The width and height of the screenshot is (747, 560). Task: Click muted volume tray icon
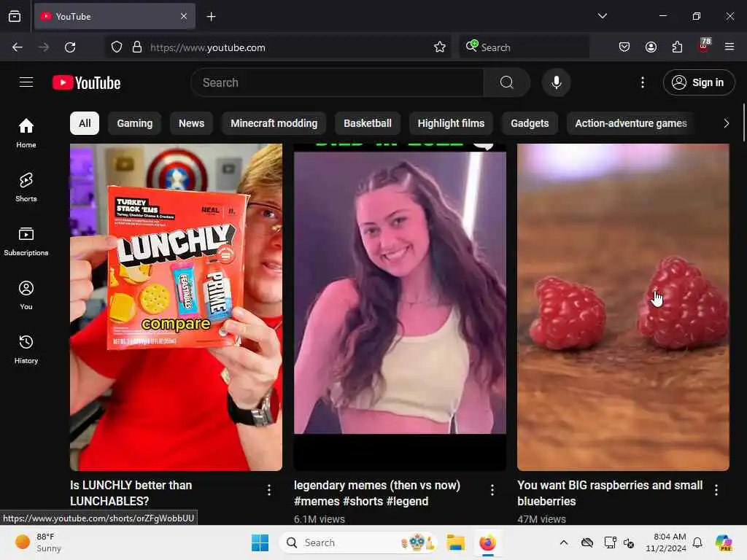629,542
